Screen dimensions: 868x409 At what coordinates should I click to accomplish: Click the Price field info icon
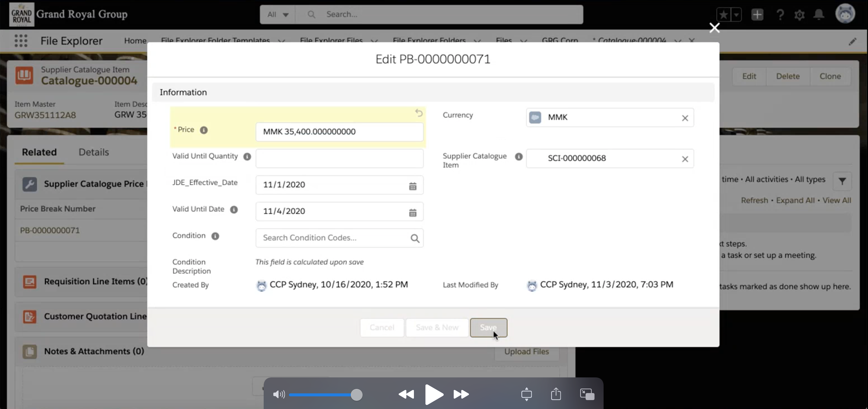point(204,130)
